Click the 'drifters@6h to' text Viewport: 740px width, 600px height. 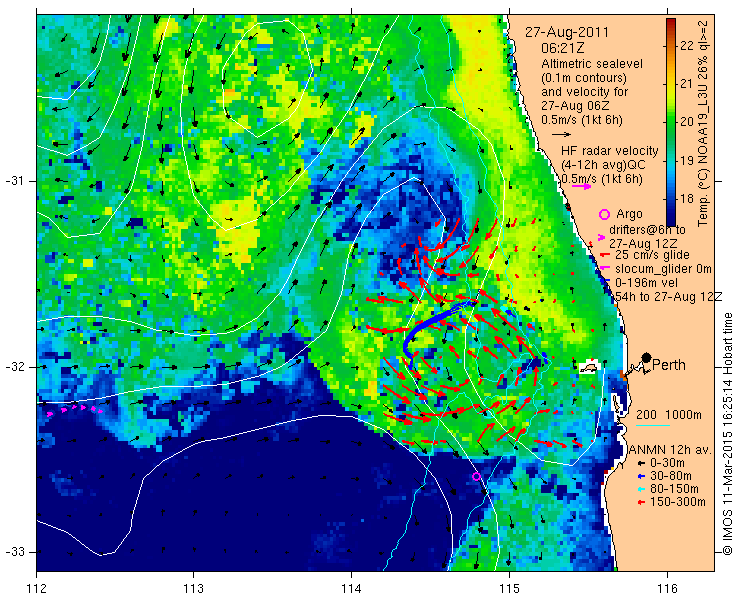[647, 230]
